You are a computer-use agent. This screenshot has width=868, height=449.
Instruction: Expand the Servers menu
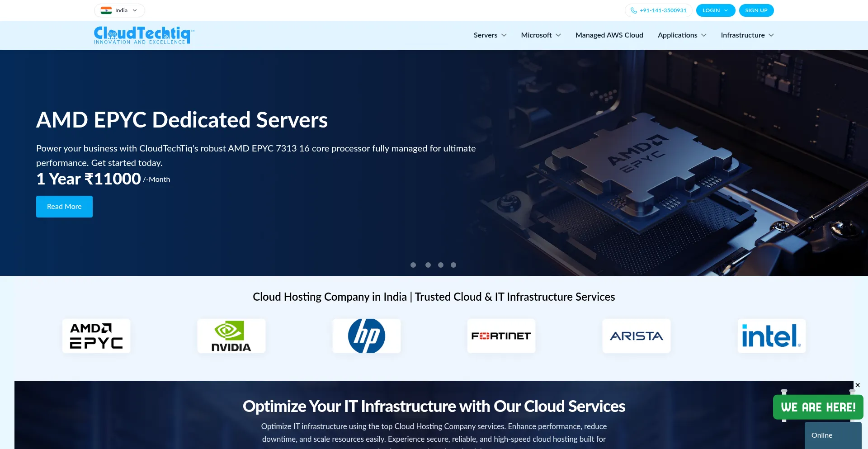coord(490,35)
